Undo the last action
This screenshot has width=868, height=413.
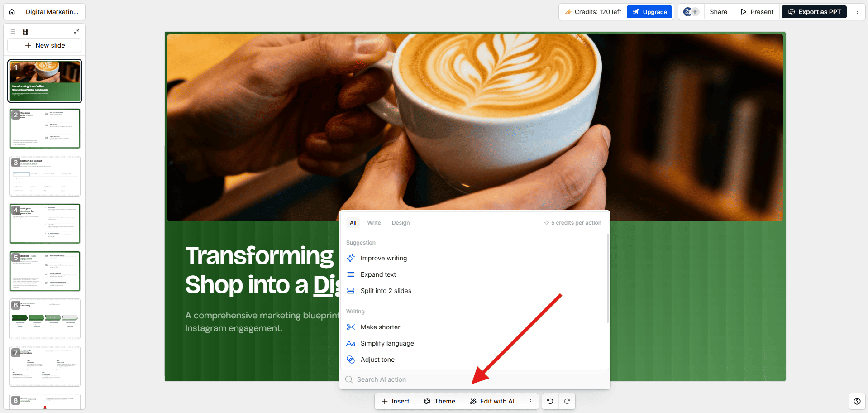(550, 401)
